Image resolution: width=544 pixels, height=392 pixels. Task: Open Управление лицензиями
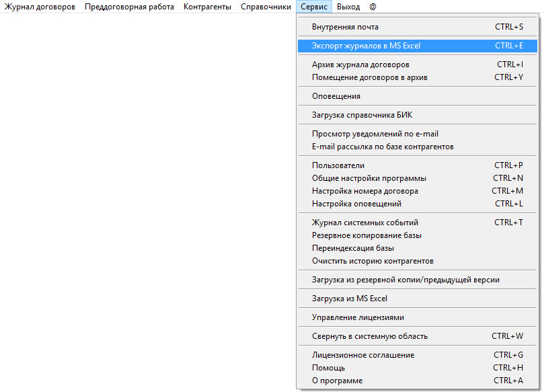[358, 317]
